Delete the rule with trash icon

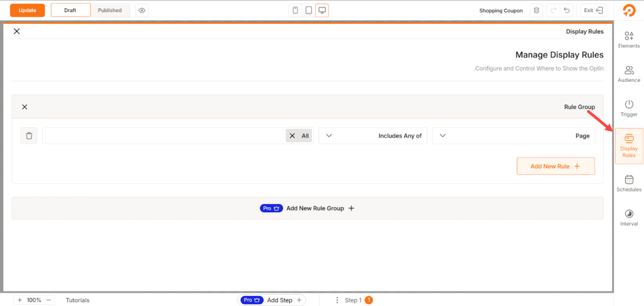point(29,136)
